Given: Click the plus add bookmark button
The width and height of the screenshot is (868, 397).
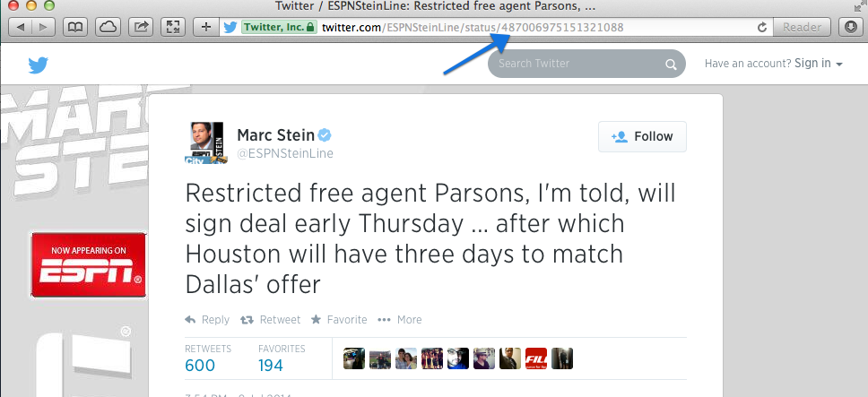Looking at the screenshot, I should click(206, 27).
